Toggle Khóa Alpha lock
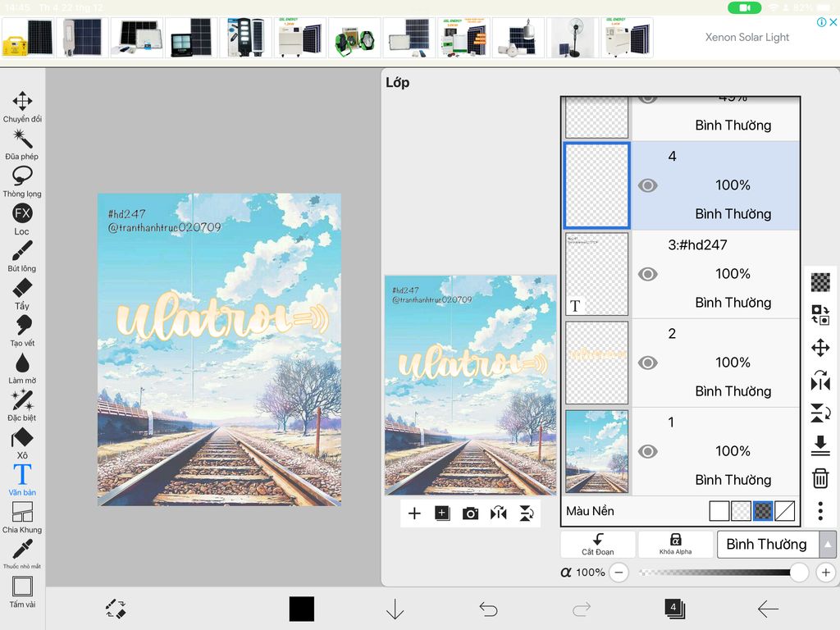Screen dimensions: 840x630 [x=675, y=544]
